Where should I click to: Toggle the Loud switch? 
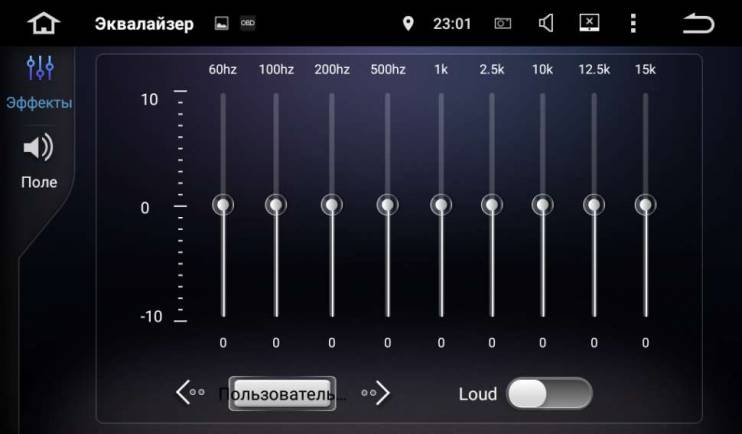pyautogui.click(x=549, y=393)
